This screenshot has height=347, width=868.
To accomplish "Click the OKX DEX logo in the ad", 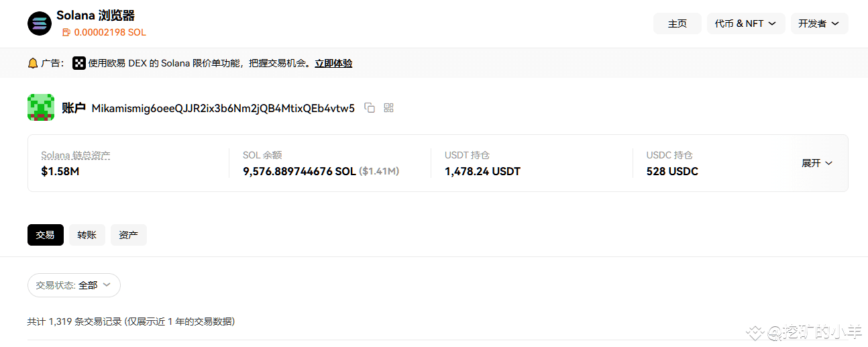I will [79, 63].
